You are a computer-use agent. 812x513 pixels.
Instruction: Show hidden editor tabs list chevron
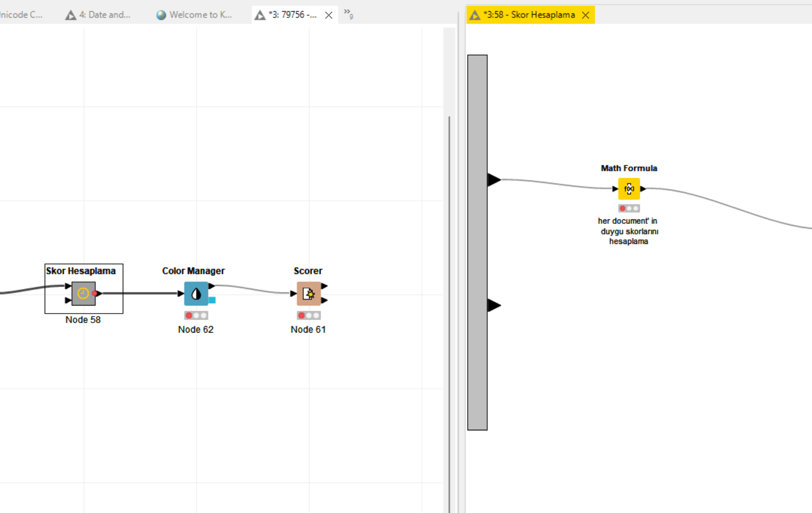point(348,14)
